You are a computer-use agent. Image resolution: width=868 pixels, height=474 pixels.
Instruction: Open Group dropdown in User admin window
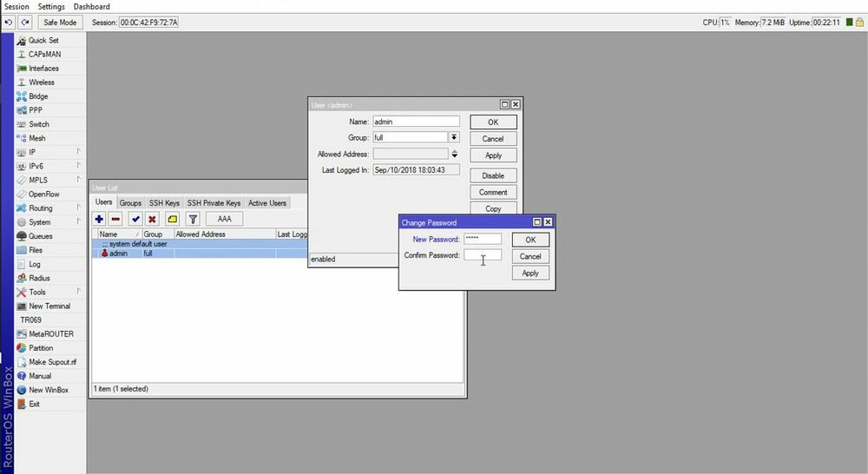(x=453, y=137)
